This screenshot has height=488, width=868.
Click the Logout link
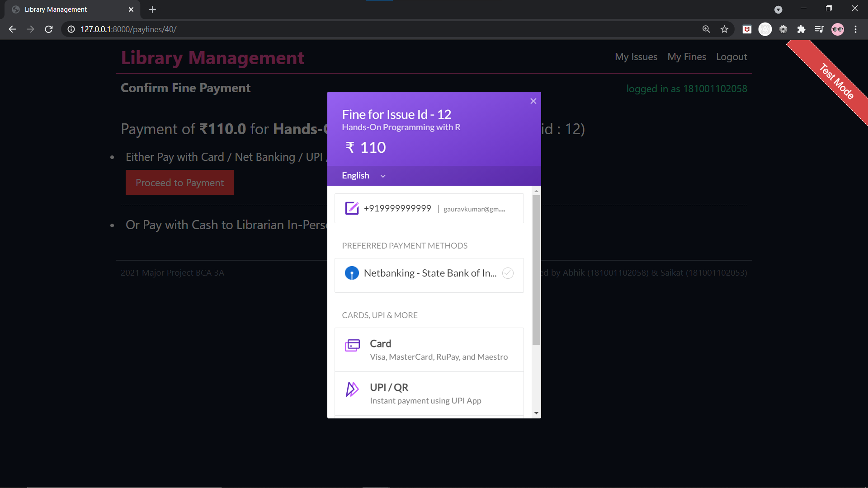tap(731, 57)
